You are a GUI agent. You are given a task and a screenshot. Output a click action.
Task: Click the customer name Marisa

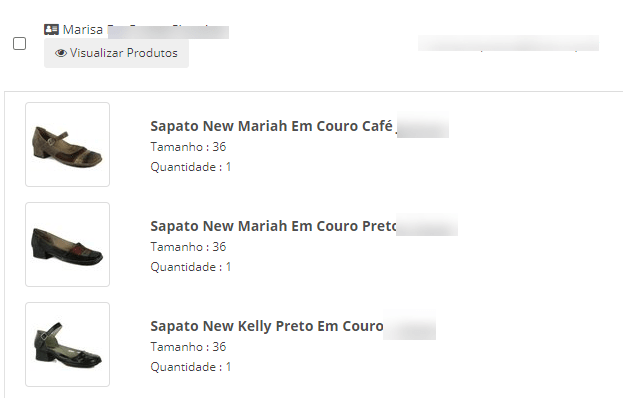(x=83, y=29)
